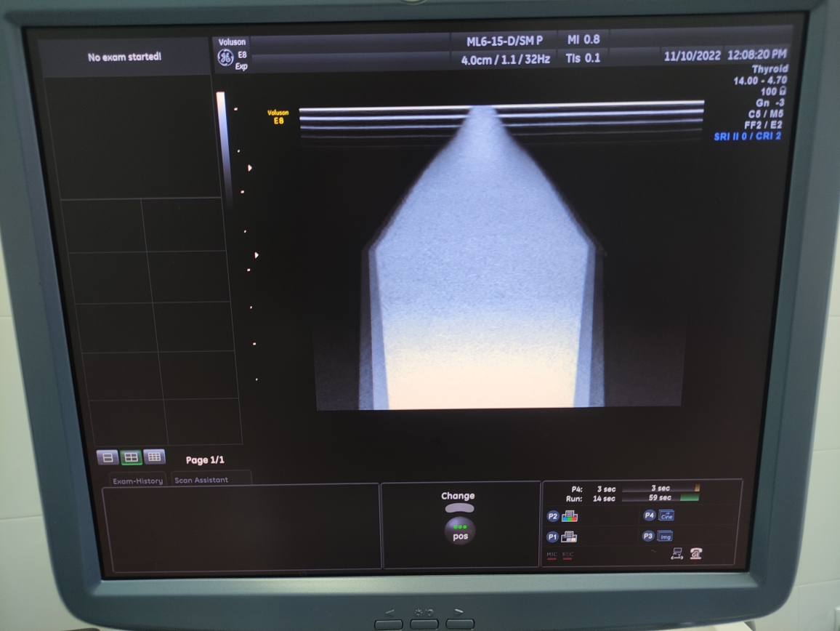
Task: Open the Scan Assistant tab
Action: click(x=201, y=480)
